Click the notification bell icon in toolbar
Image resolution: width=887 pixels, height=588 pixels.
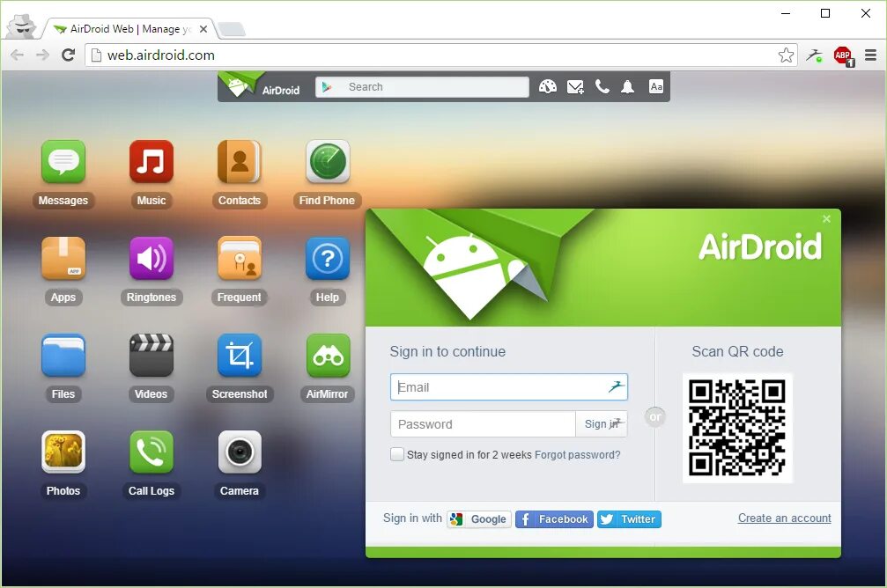627,86
